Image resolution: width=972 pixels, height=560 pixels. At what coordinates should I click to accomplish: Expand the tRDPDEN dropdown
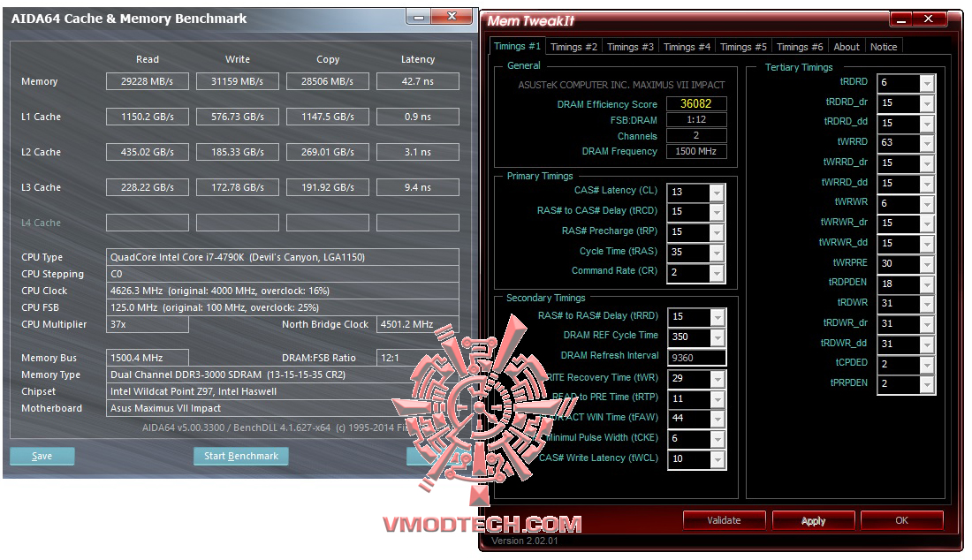point(927,284)
